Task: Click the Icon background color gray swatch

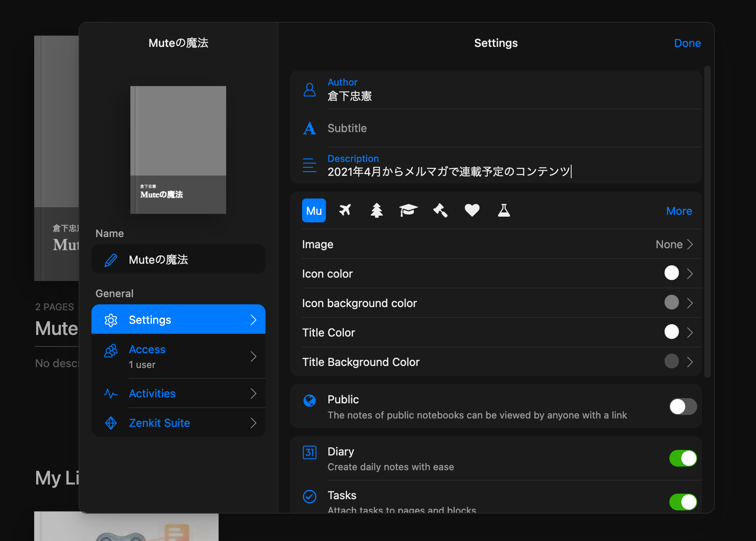Action: pyautogui.click(x=671, y=303)
